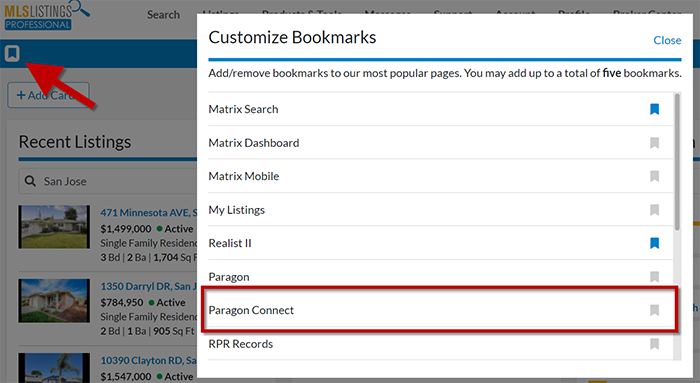Open the 471 Minnesota AVE listing
Viewport: 700px width, 383px height.
pyautogui.click(x=148, y=212)
